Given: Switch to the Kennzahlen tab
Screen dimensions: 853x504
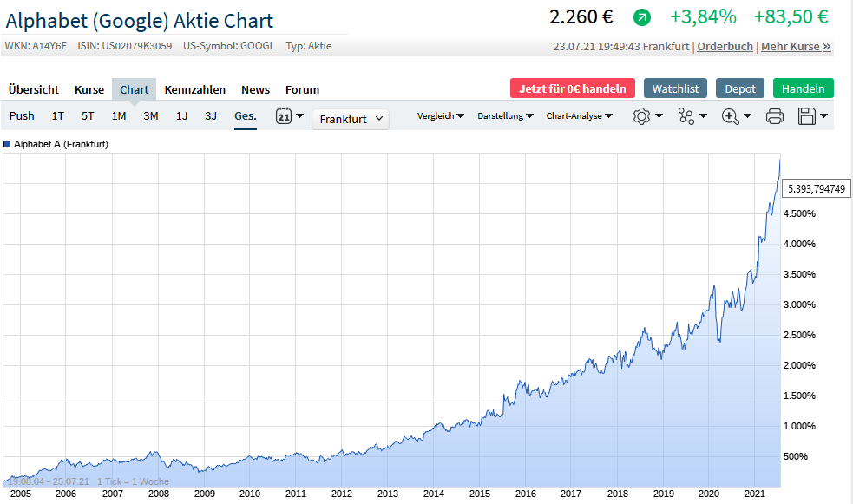Looking at the screenshot, I should (194, 89).
